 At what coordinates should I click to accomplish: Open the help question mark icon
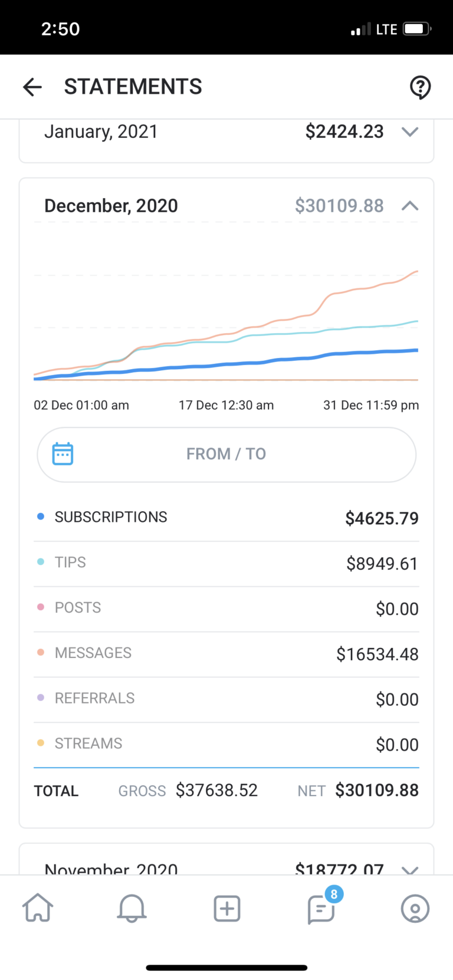(x=420, y=87)
